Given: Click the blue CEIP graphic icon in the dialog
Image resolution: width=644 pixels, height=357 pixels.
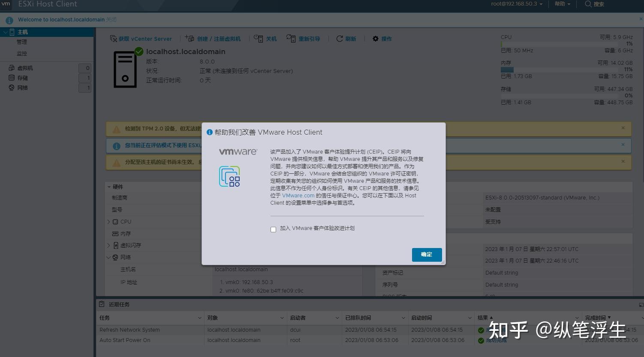Looking at the screenshot, I should pyautogui.click(x=229, y=176).
